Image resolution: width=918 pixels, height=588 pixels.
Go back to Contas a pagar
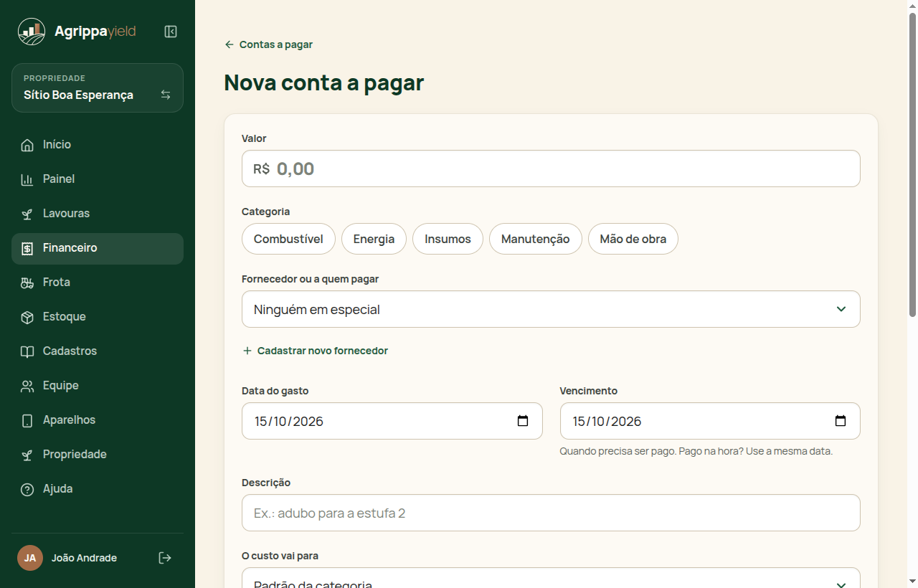coord(268,44)
